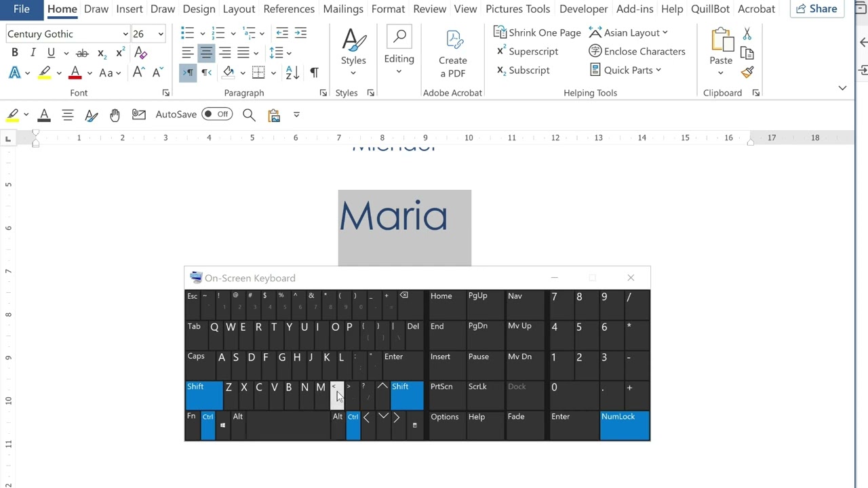Apply paragraph shading paint bucket
The height and width of the screenshot is (488, 868).
point(229,73)
